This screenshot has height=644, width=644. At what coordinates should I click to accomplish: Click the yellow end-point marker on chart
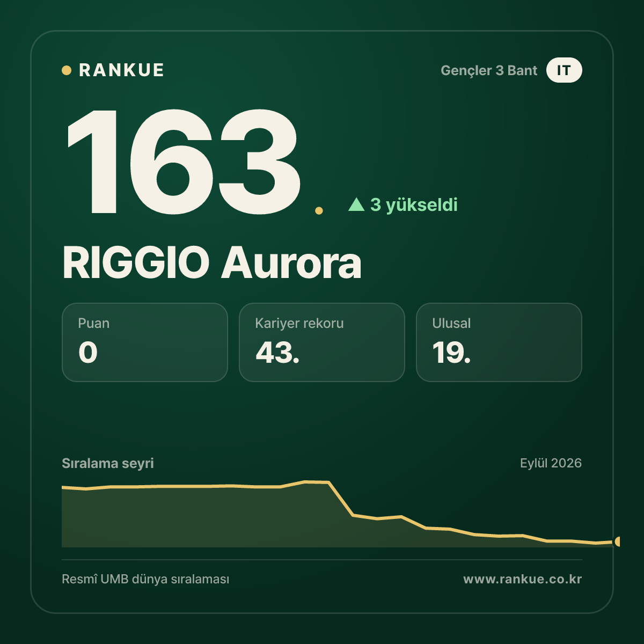[x=617, y=541]
